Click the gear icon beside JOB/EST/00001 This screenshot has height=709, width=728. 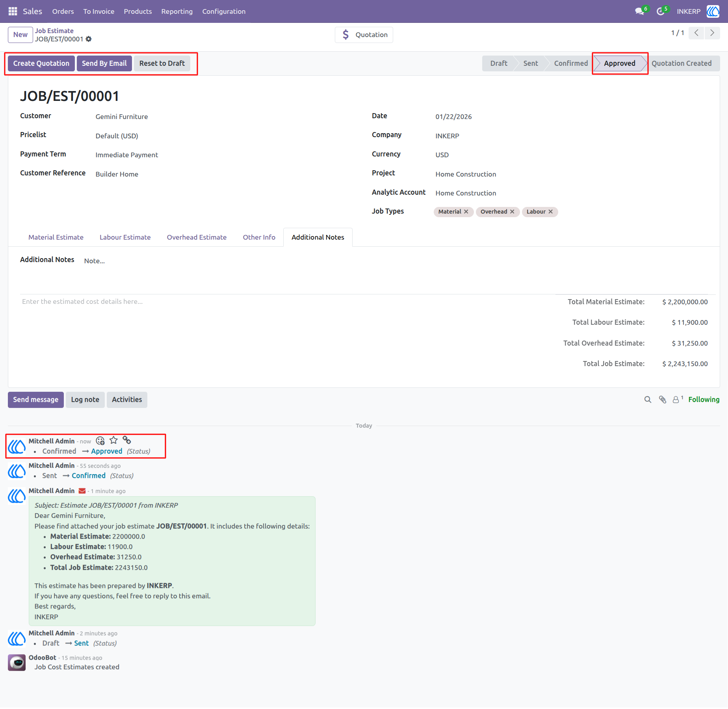coord(89,39)
